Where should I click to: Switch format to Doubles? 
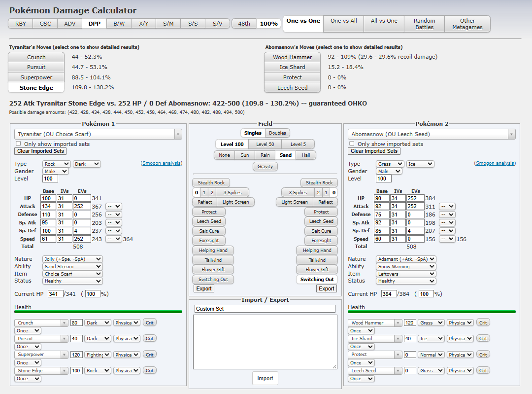(277, 133)
